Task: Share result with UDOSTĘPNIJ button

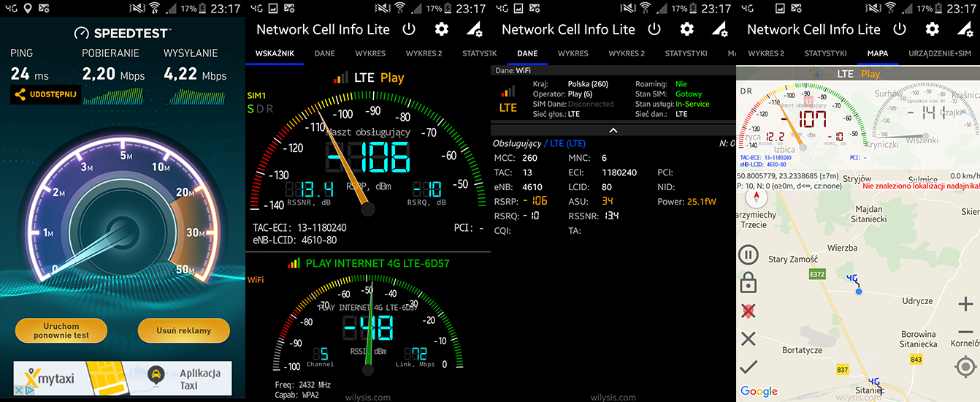Action: (x=45, y=94)
